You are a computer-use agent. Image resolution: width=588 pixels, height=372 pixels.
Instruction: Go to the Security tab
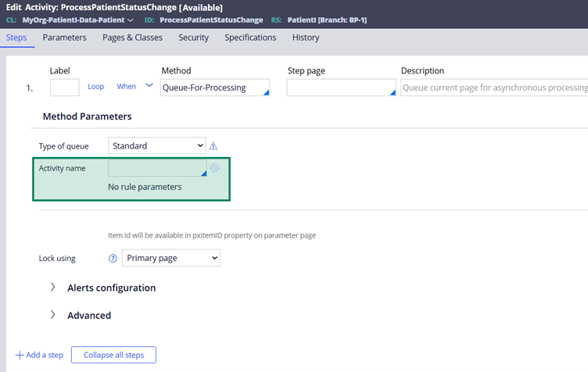point(193,38)
